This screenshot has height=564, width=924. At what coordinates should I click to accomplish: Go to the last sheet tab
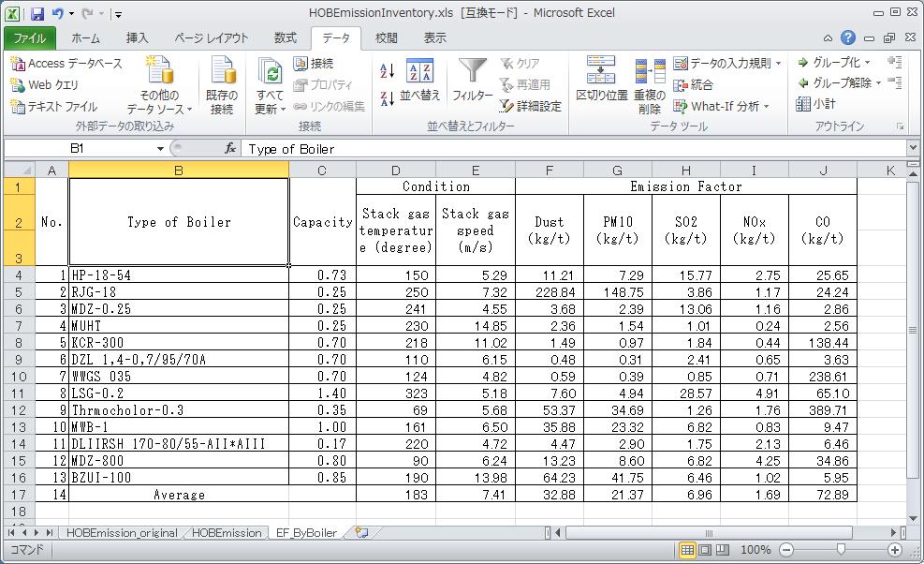point(50,533)
